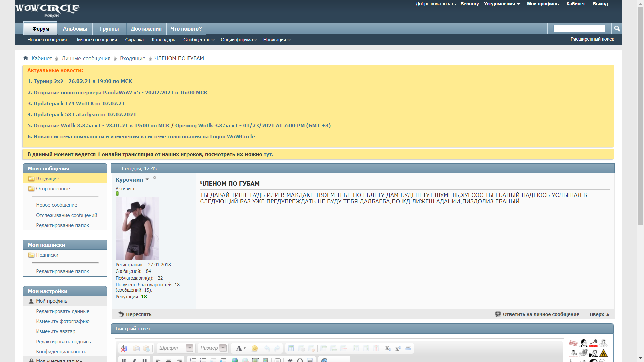Click the forum search input field

[x=579, y=28]
